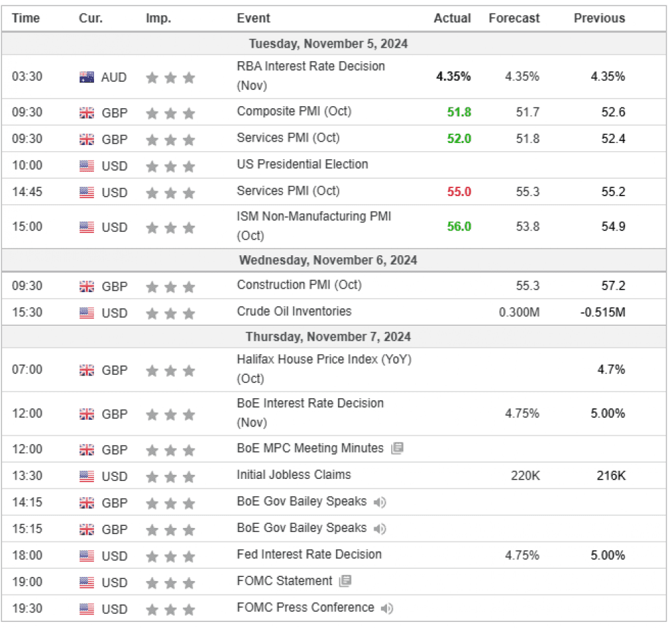
Task: Click the forecast value 0.300M
Action: tap(519, 312)
